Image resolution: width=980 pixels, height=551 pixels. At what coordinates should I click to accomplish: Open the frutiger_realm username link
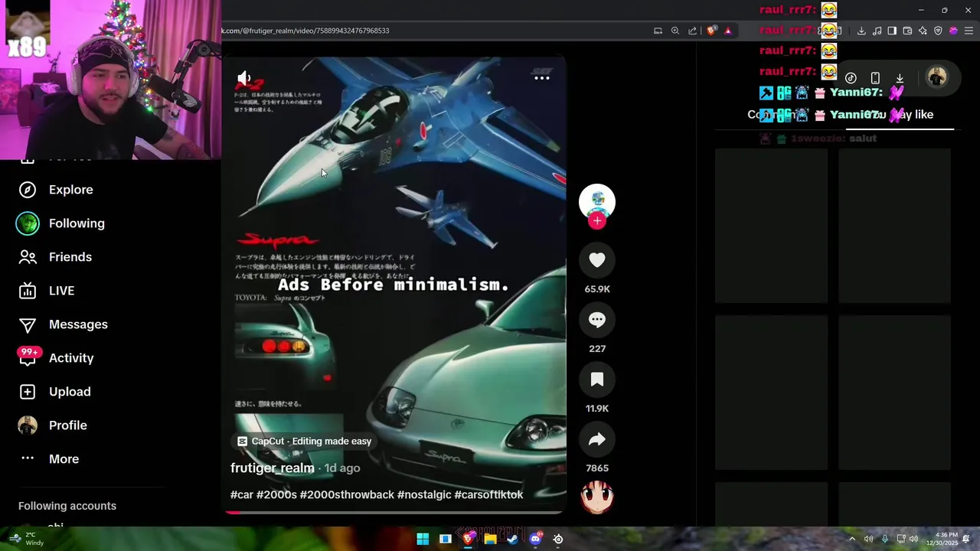click(x=273, y=468)
